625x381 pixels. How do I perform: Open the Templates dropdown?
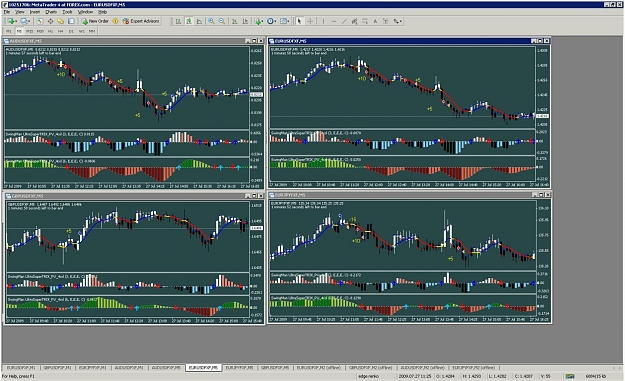[x=285, y=22]
